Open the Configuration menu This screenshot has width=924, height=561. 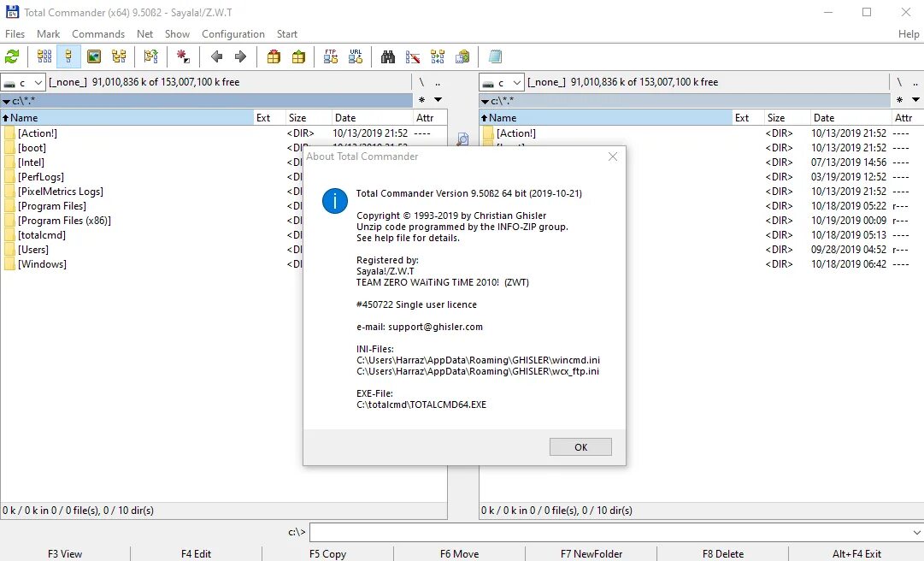(233, 34)
